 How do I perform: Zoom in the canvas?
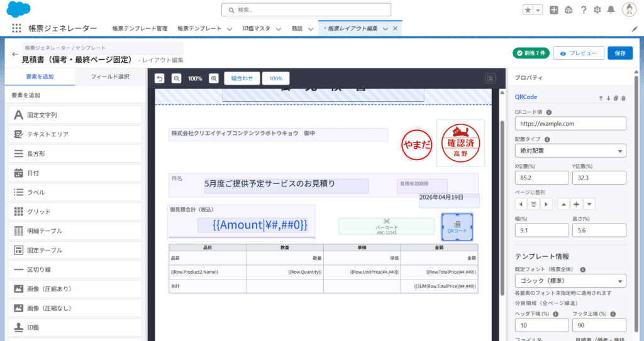(x=214, y=78)
